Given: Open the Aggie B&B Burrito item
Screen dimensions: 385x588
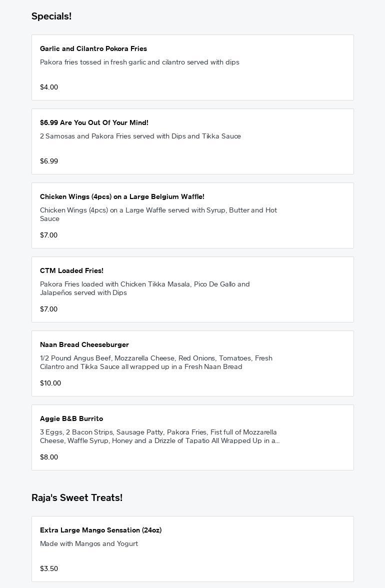Looking at the screenshot, I should click(71, 418).
